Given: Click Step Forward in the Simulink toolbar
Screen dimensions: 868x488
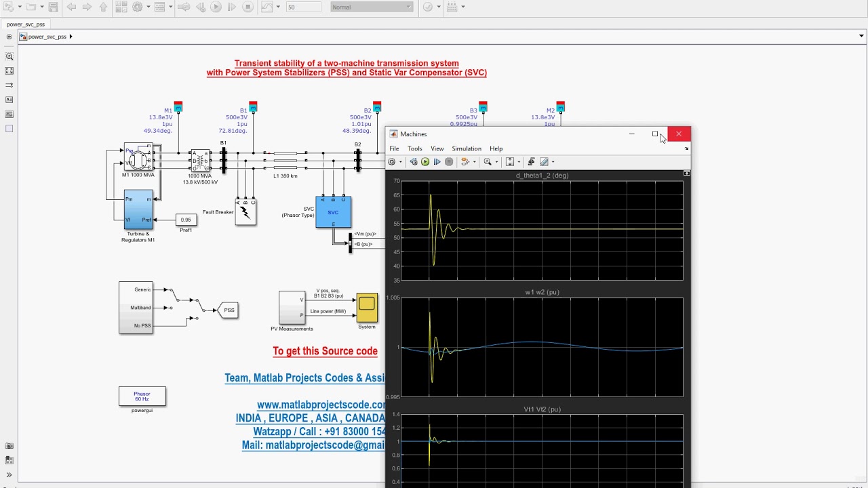Looking at the screenshot, I should pyautogui.click(x=232, y=7).
